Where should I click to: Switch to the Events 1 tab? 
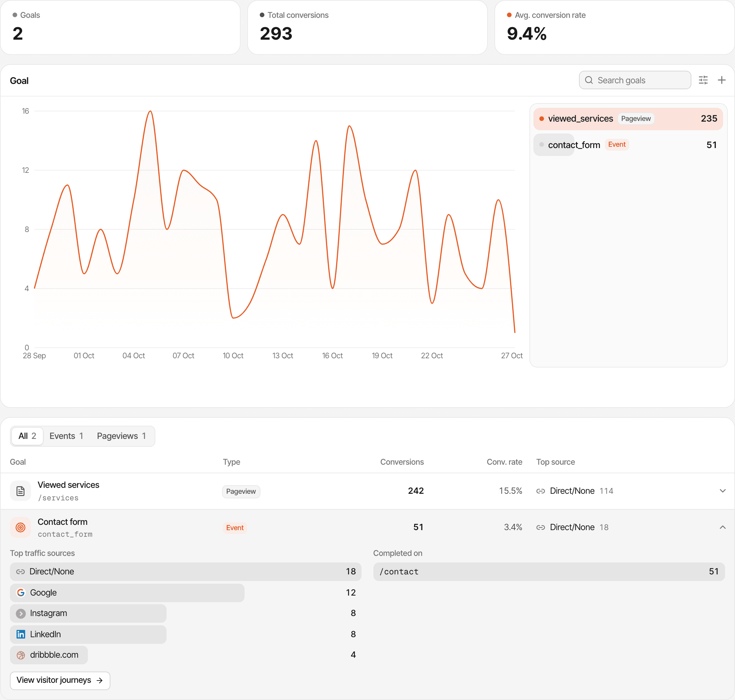click(66, 436)
